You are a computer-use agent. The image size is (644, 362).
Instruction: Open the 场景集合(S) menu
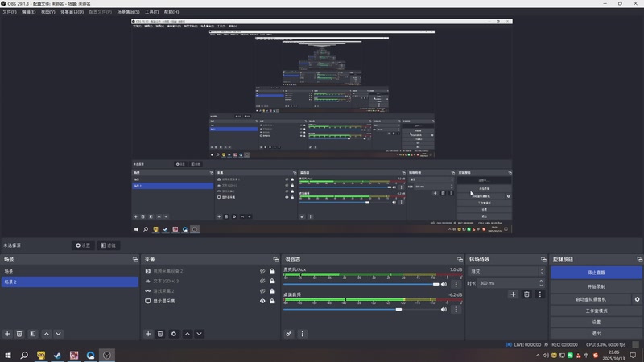point(128,12)
